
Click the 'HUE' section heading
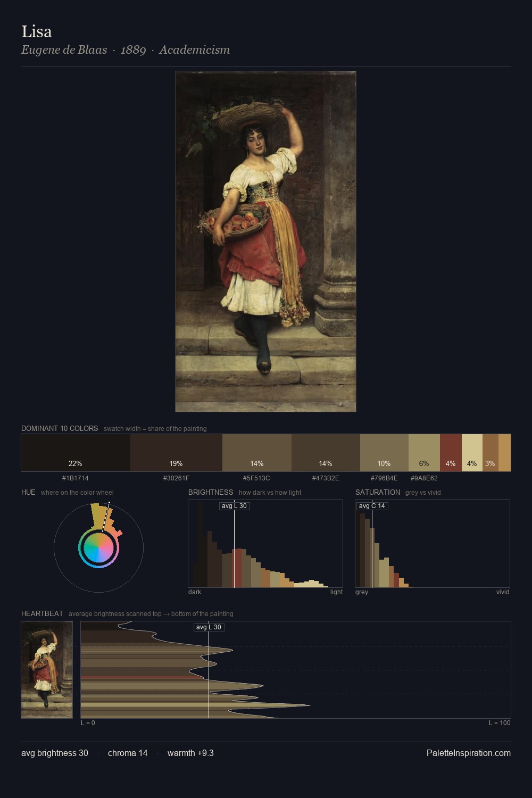click(28, 492)
